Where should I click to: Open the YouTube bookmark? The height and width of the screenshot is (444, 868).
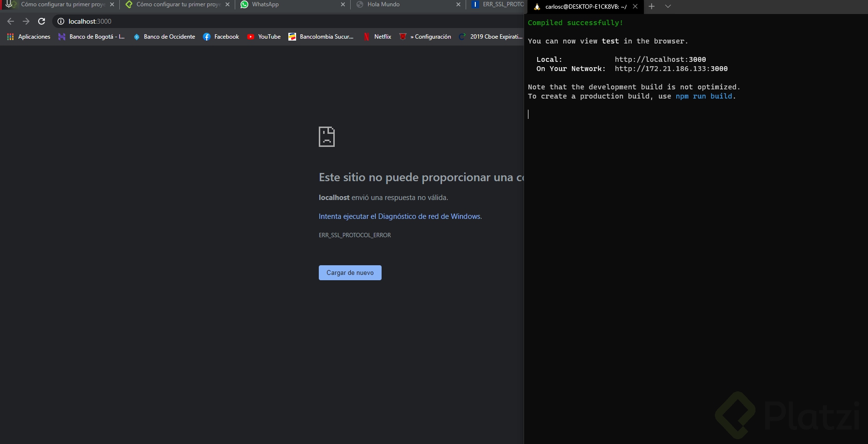[x=264, y=37]
